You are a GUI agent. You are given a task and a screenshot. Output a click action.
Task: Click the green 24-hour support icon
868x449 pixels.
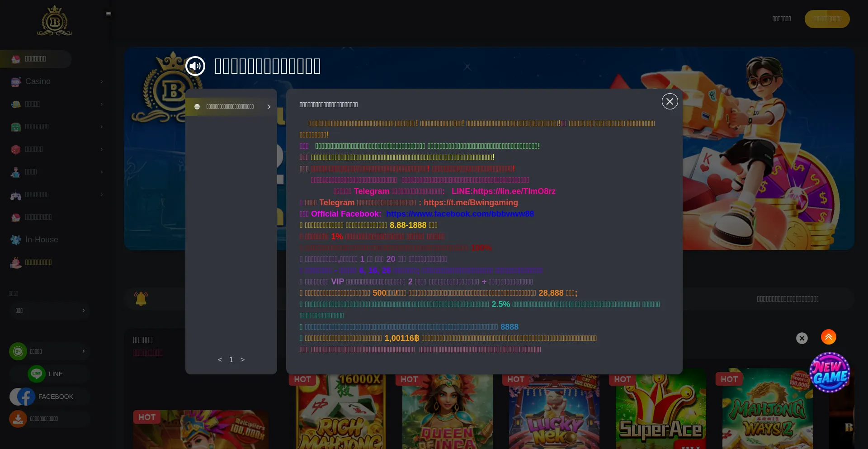(18, 351)
